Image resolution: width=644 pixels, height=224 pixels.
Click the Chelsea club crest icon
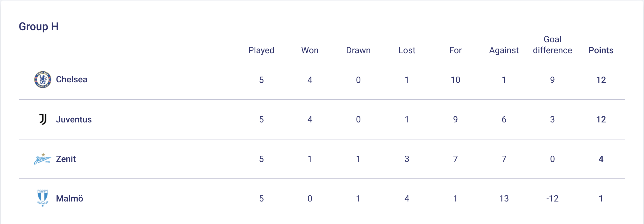tap(43, 80)
